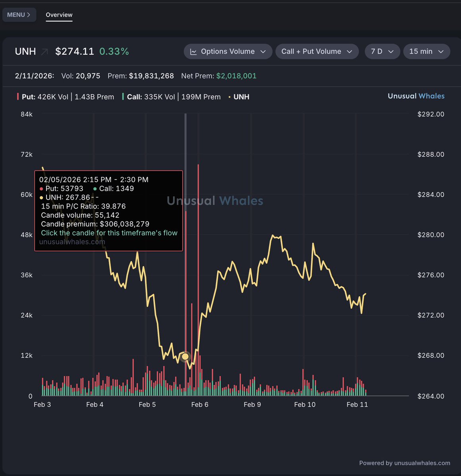Open the MENU button
The image size is (461, 476).
click(x=19, y=15)
